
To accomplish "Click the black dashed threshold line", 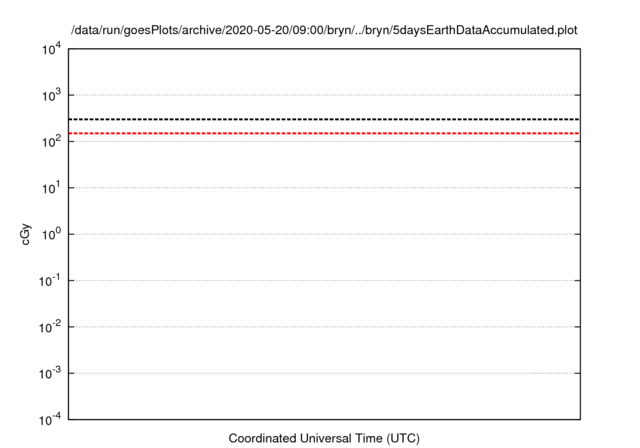I will 324,119.
